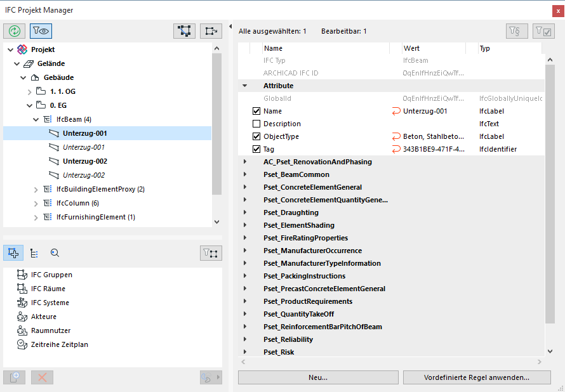This screenshot has height=392, width=565.
Task: Click the filter checked items icon
Action: pyautogui.click(x=543, y=31)
